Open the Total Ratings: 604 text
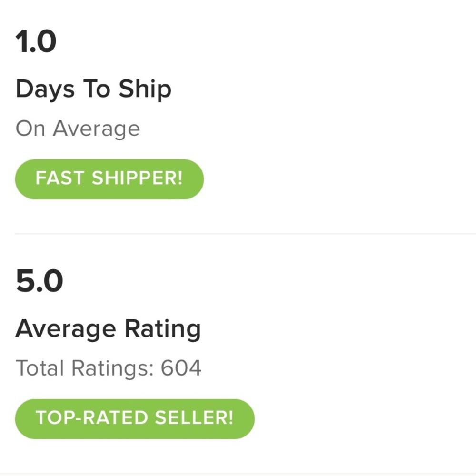The image size is (476, 476). tap(109, 368)
